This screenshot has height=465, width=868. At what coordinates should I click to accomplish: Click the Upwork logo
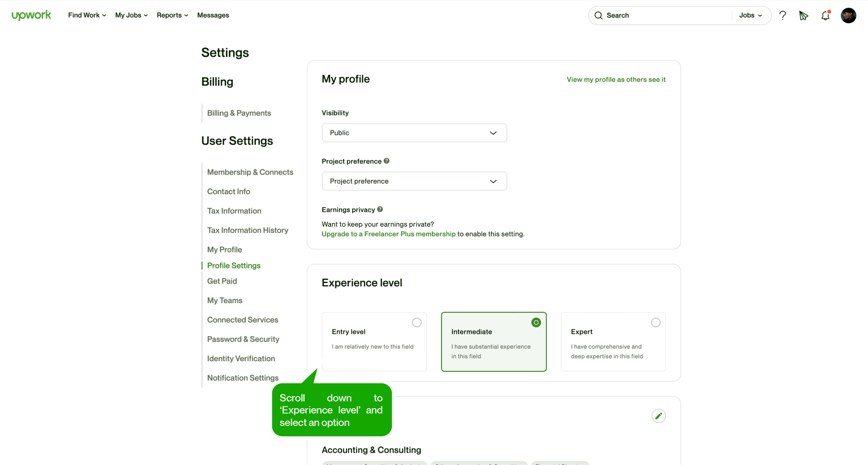click(x=31, y=15)
